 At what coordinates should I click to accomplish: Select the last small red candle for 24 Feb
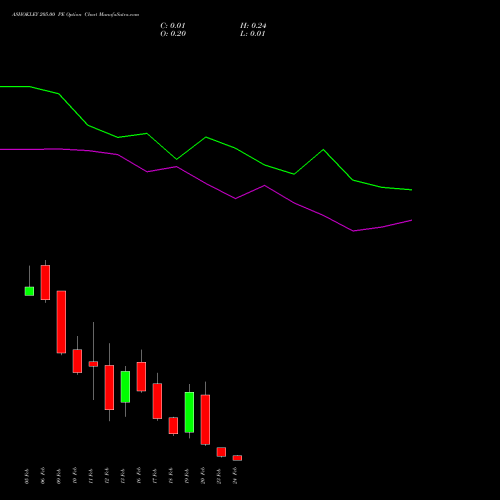pyautogui.click(x=237, y=458)
